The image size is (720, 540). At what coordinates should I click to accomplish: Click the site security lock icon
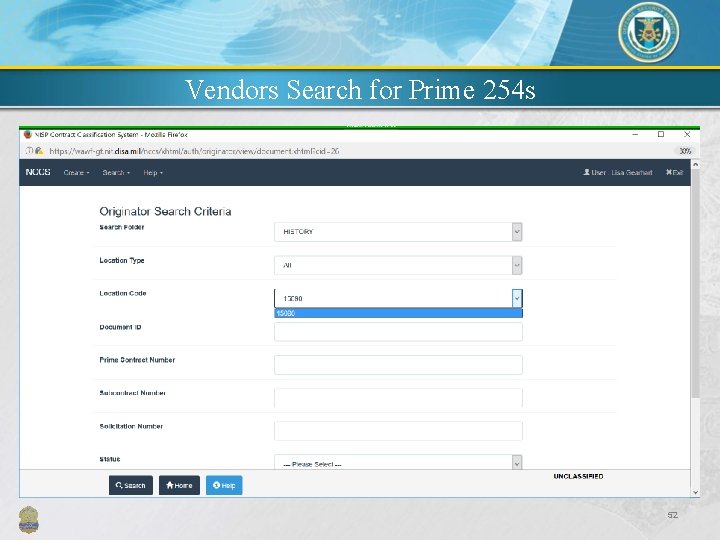39,151
